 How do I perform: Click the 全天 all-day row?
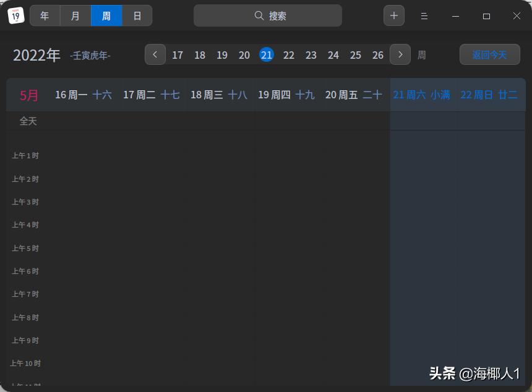click(x=28, y=121)
